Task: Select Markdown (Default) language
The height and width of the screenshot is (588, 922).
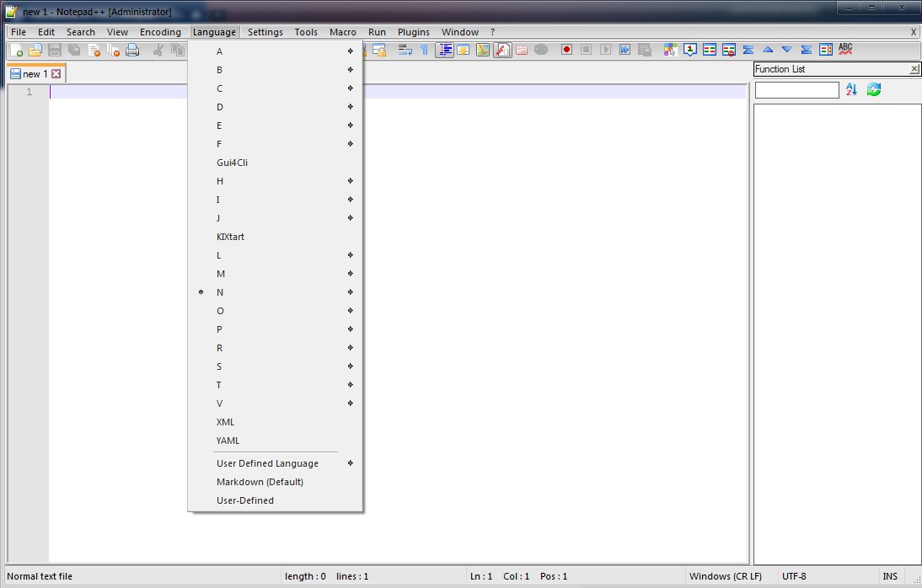Action: [276, 482]
